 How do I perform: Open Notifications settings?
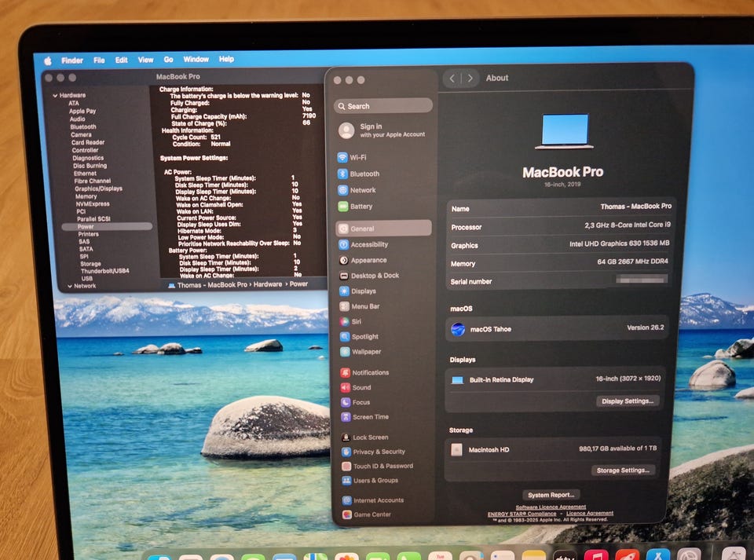coord(364,372)
